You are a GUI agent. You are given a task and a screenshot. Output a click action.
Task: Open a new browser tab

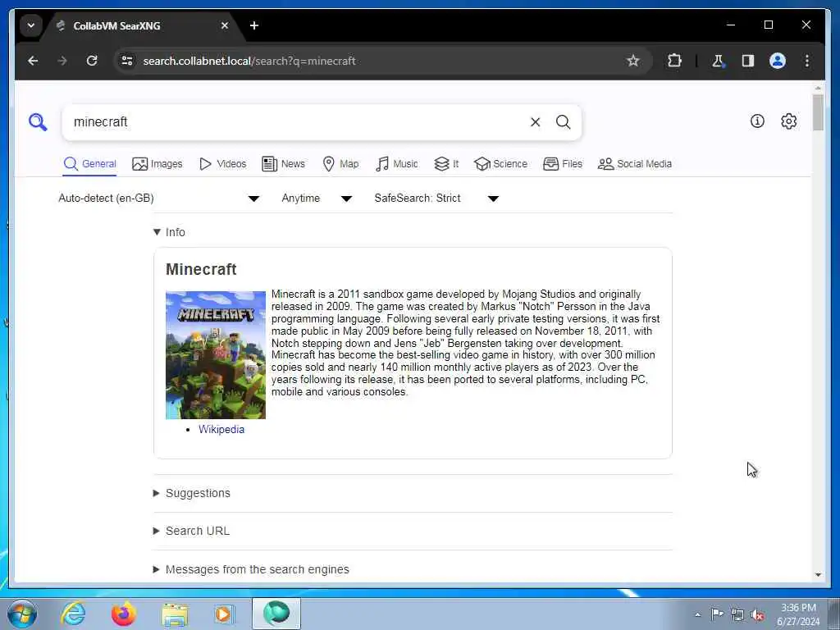pos(254,25)
